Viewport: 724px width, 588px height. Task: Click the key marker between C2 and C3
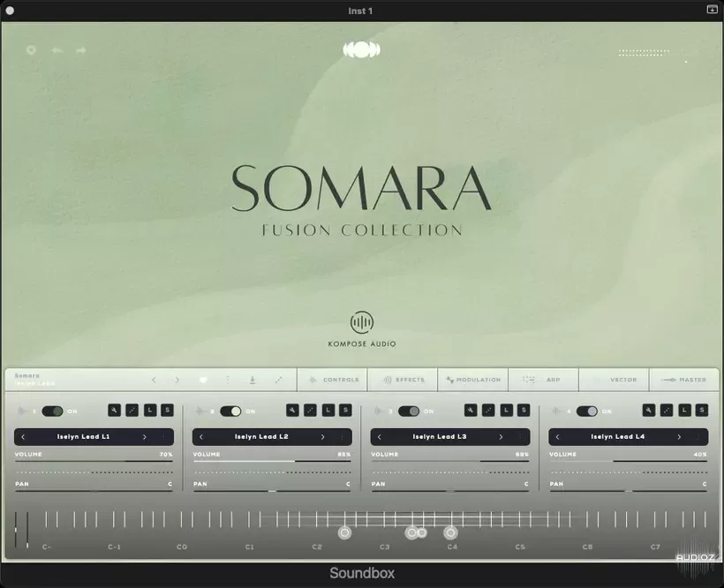[x=344, y=533]
